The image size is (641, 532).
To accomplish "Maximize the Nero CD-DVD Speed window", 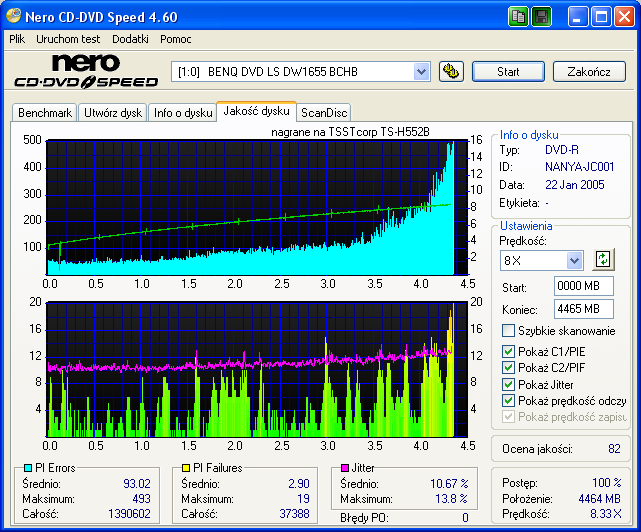I will coord(601,17).
